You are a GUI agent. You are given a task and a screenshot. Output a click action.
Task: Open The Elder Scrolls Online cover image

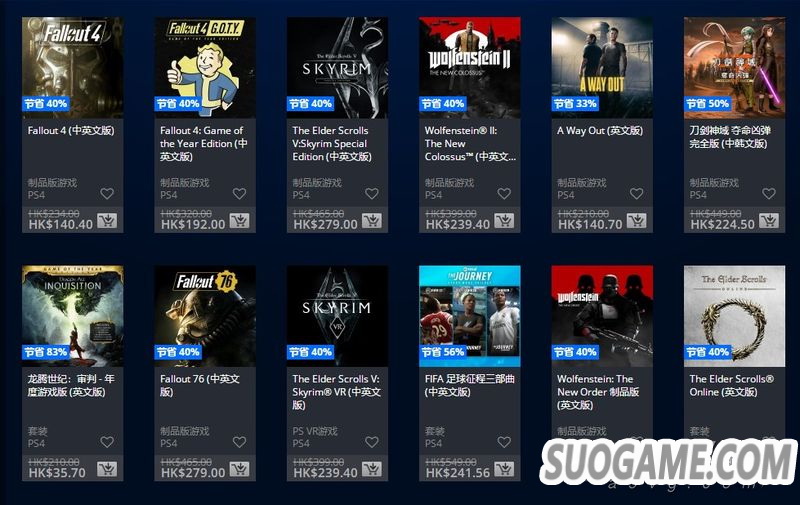coord(734,316)
